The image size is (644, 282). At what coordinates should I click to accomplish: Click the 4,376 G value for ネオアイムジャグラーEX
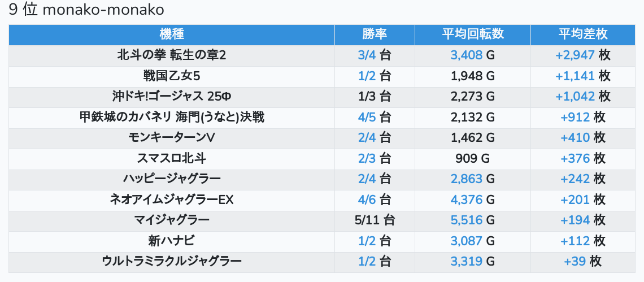(x=473, y=200)
